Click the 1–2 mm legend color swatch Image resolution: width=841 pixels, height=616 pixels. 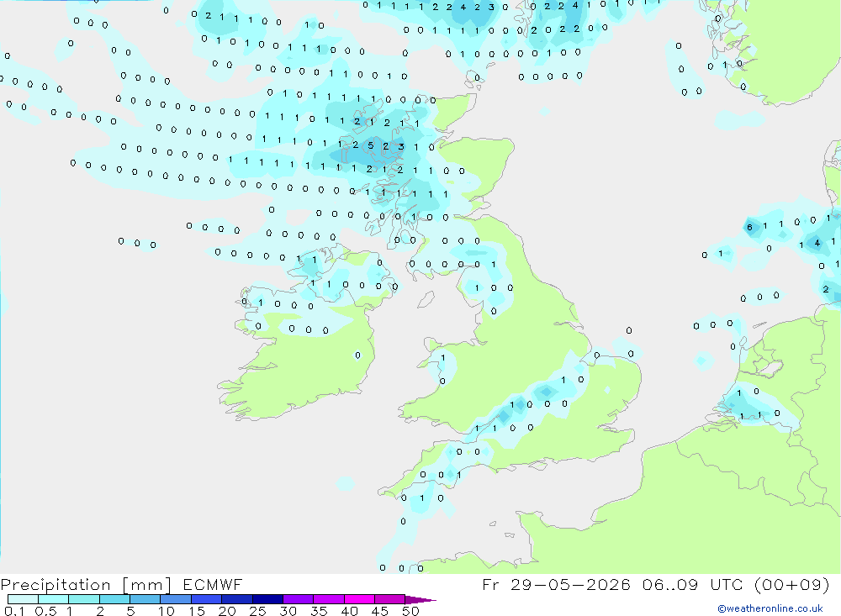pyautogui.click(x=84, y=599)
